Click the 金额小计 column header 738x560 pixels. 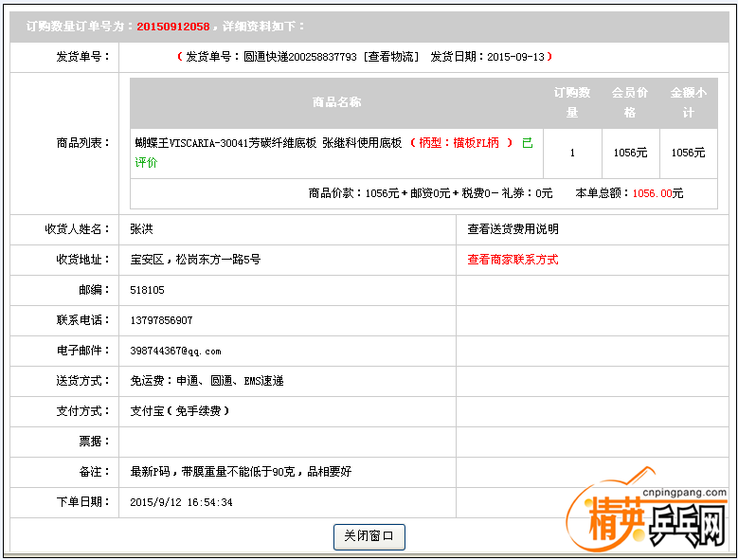pos(688,102)
